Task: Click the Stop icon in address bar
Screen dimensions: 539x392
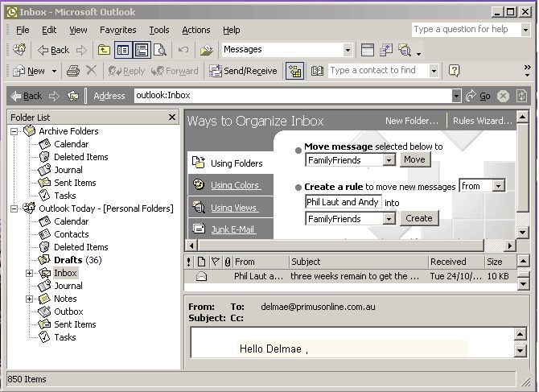Action: coord(503,96)
